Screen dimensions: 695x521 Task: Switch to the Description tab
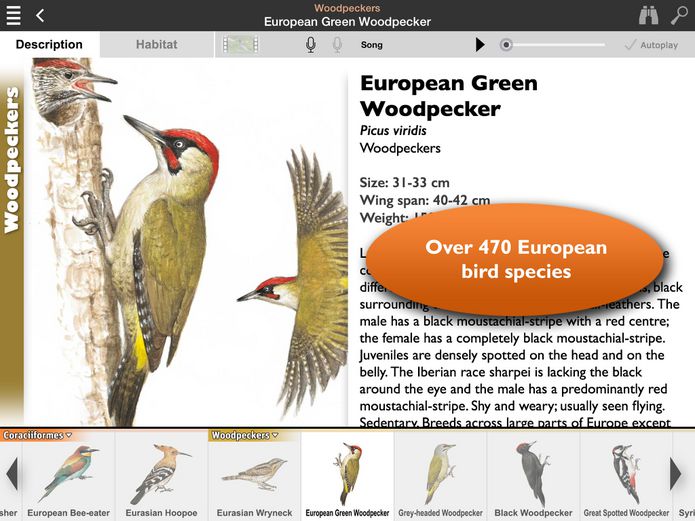pos(49,44)
